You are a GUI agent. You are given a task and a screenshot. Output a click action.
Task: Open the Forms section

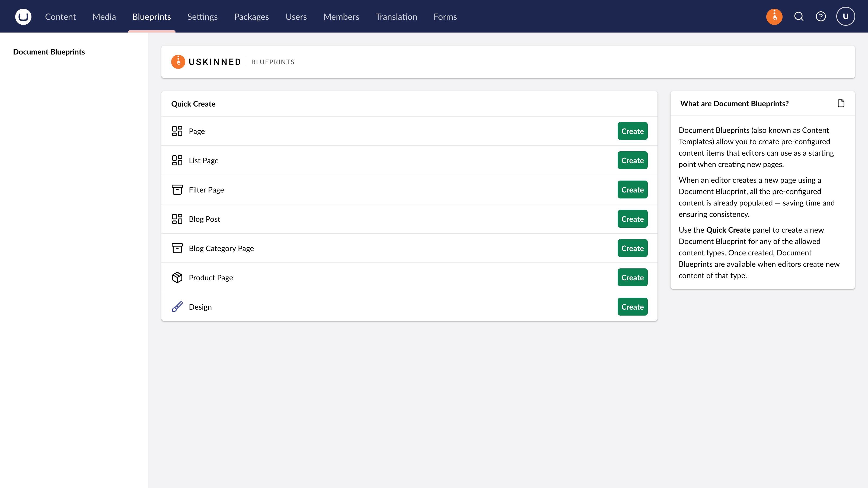click(x=445, y=17)
